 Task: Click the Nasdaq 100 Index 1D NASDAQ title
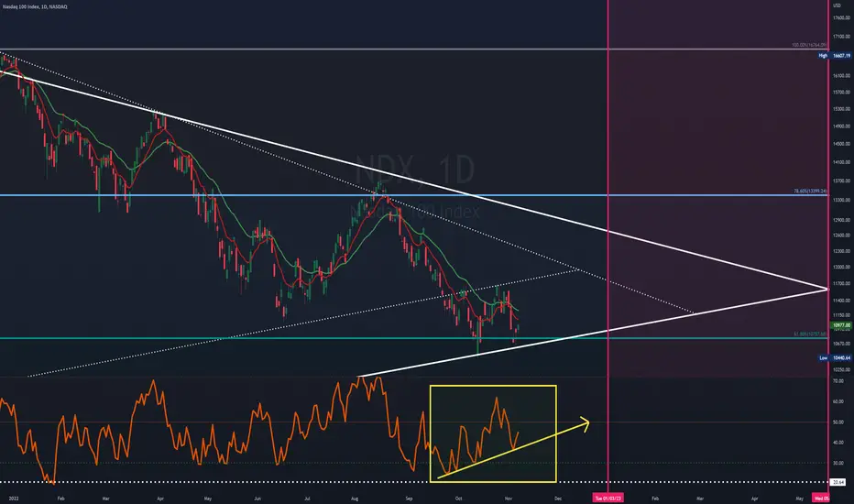tap(35, 6)
